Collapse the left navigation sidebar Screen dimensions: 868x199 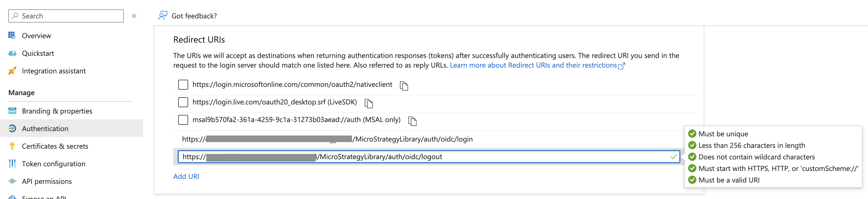coord(134,16)
